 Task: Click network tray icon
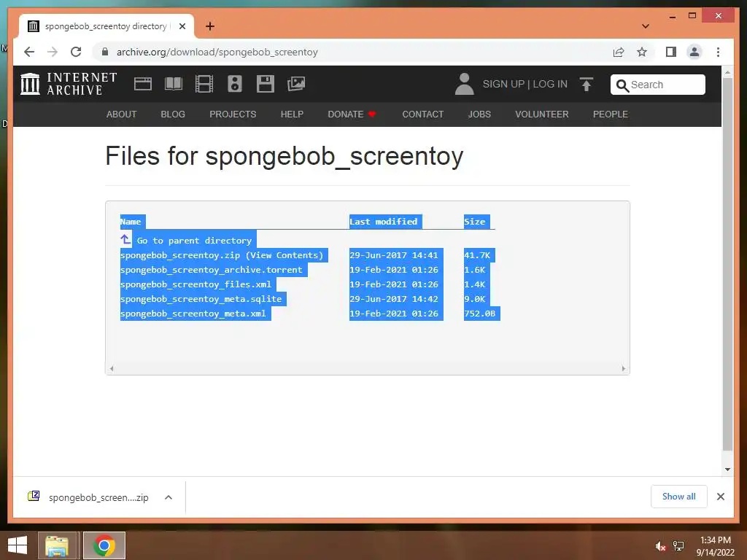click(678, 546)
